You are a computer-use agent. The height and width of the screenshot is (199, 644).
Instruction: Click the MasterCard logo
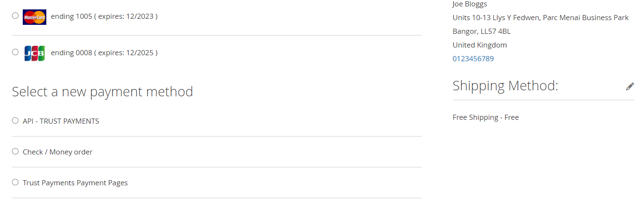pos(34,17)
